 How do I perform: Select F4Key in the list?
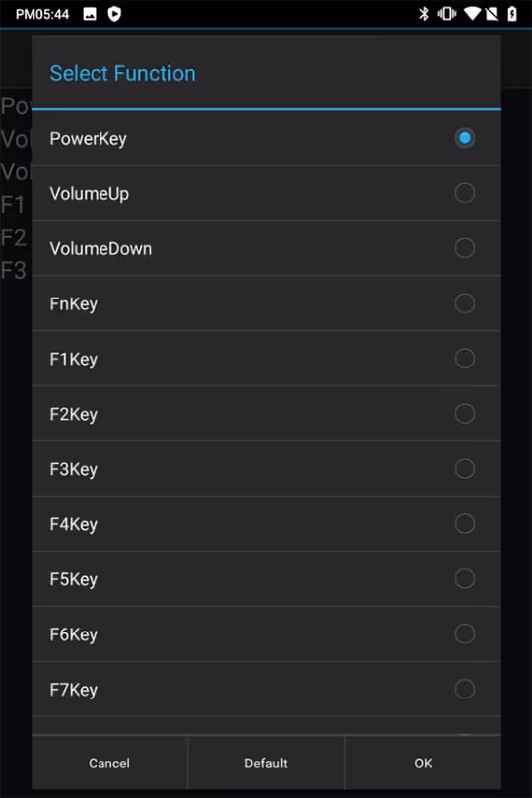pos(266,524)
